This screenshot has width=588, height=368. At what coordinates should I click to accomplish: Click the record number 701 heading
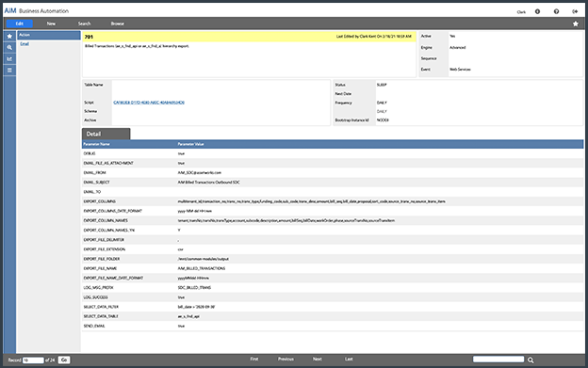click(x=89, y=37)
